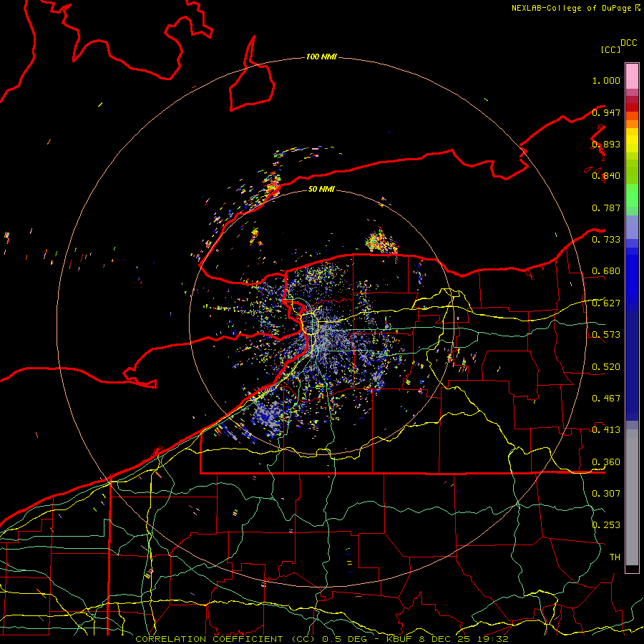Pick the pink segment at the color bar top
Screen dimensions: 644x644
(632, 76)
